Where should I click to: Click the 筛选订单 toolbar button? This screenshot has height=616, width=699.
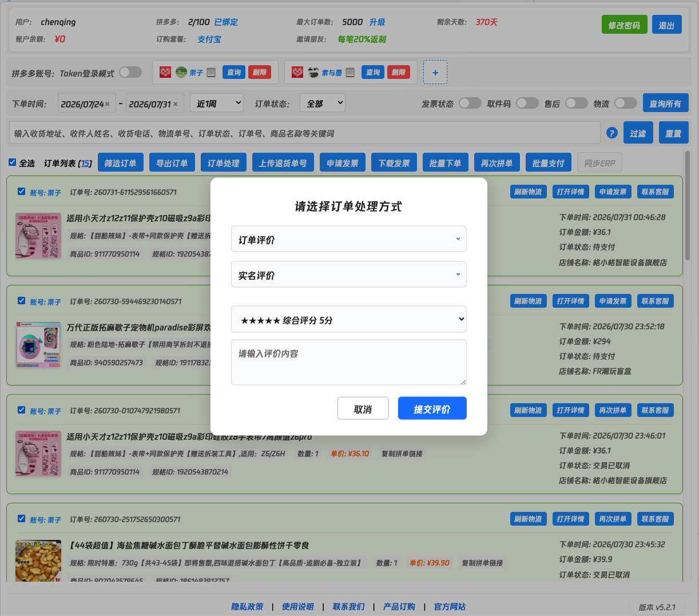tap(121, 163)
